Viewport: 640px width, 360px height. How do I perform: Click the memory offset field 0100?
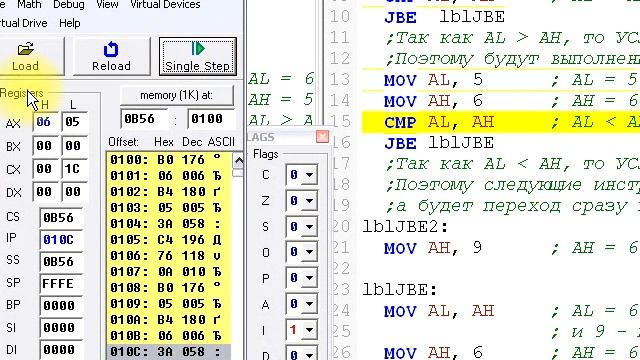[x=211, y=119]
